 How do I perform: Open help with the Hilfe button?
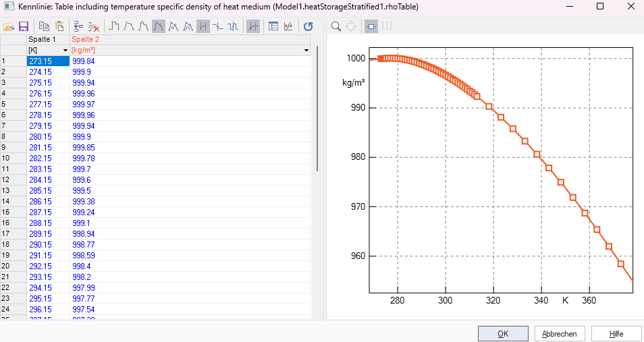(616, 334)
